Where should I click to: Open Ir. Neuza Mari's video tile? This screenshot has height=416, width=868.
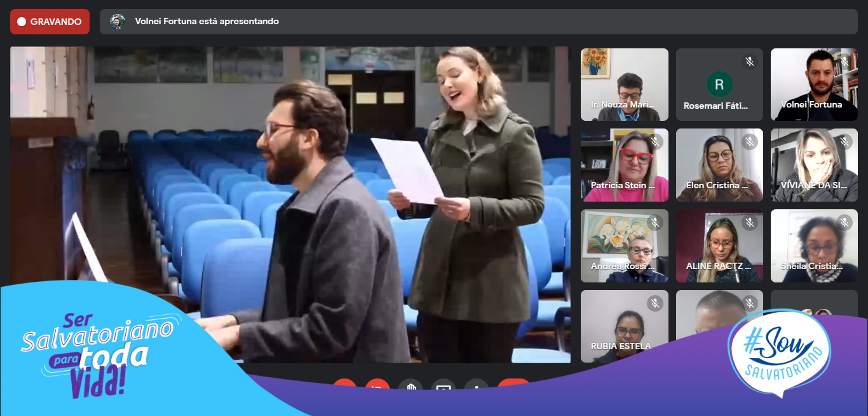pos(625,85)
